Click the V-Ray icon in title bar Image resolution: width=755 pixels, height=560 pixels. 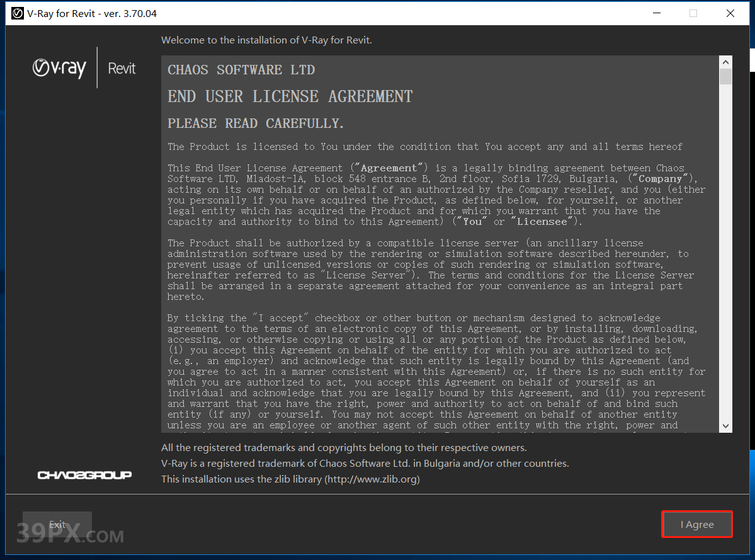pos(18,13)
